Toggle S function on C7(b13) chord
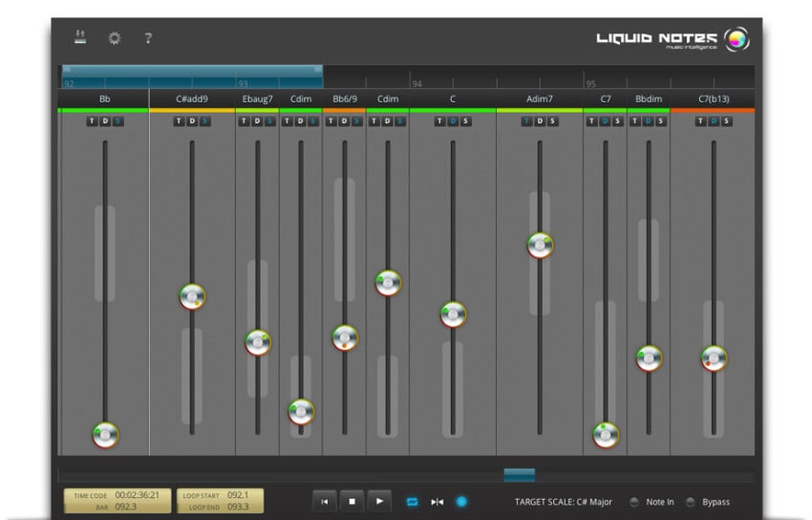812x520 pixels. tap(727, 121)
